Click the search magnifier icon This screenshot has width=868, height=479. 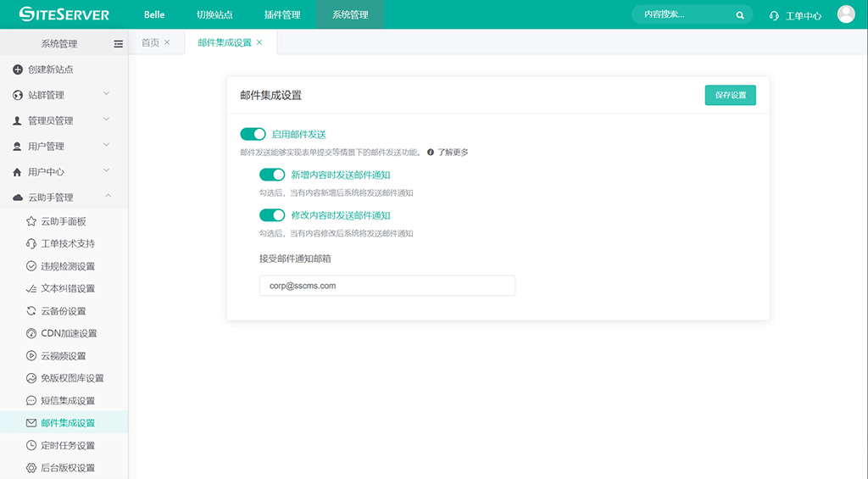pyautogui.click(x=740, y=15)
